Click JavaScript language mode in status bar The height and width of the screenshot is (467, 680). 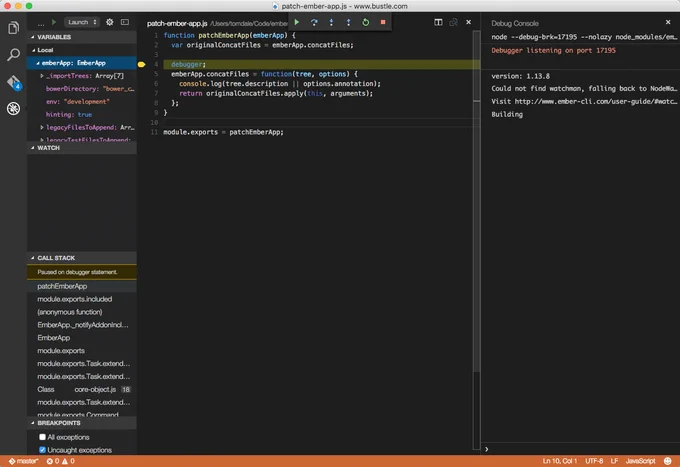tap(640, 461)
